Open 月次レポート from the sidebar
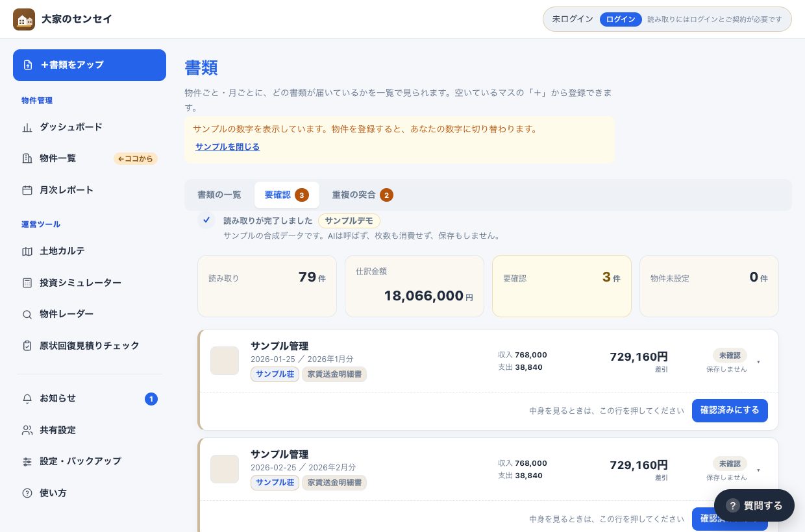The image size is (805, 532). tap(90, 190)
